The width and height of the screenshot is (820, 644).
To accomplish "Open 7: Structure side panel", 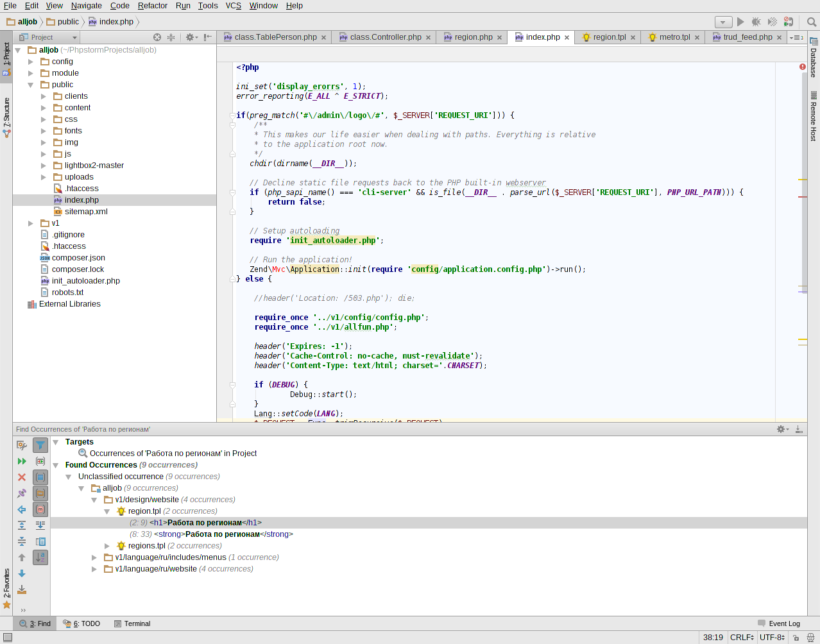I will [x=6, y=117].
